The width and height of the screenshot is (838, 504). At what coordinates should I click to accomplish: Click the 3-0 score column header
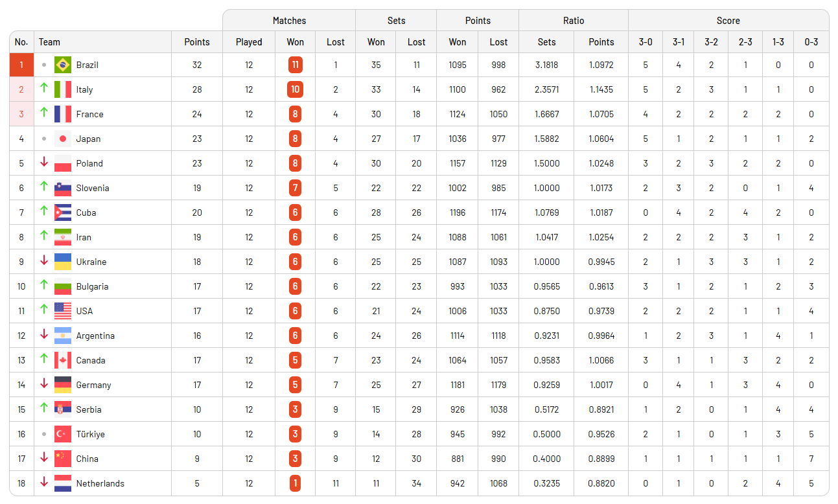[646, 42]
